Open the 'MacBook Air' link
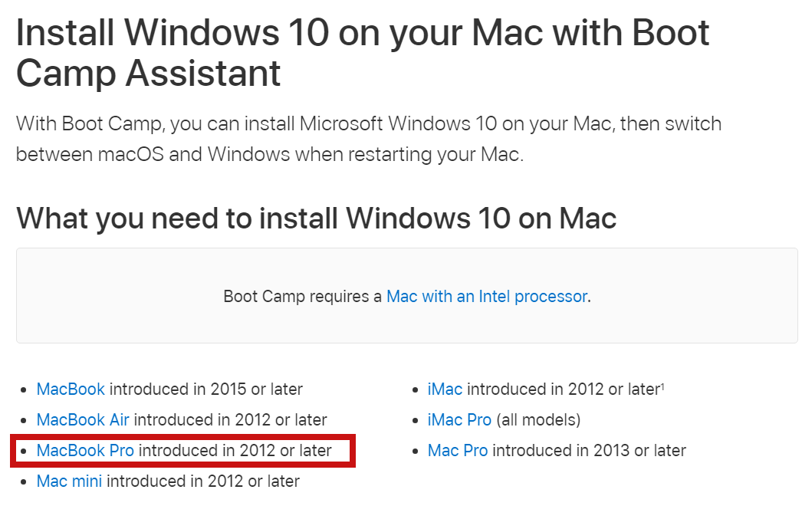The width and height of the screenshot is (812, 506). click(x=83, y=419)
